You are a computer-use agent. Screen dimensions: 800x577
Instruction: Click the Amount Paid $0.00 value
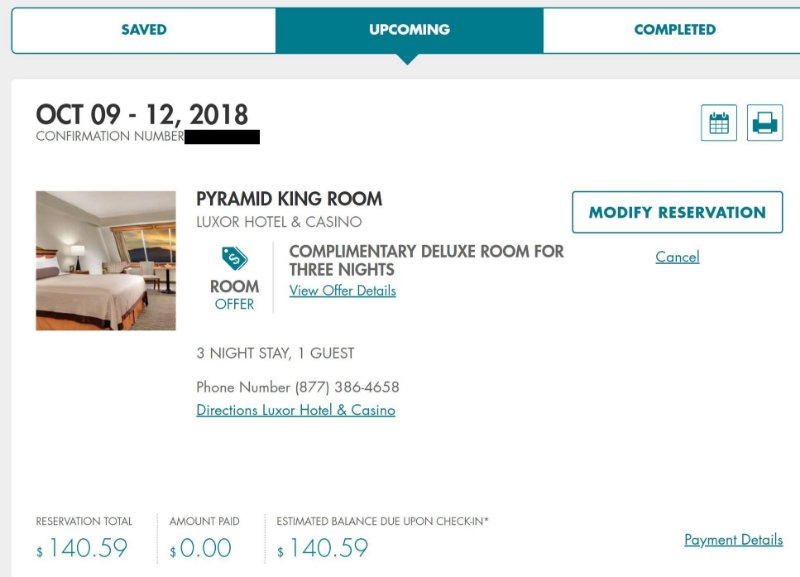204,548
